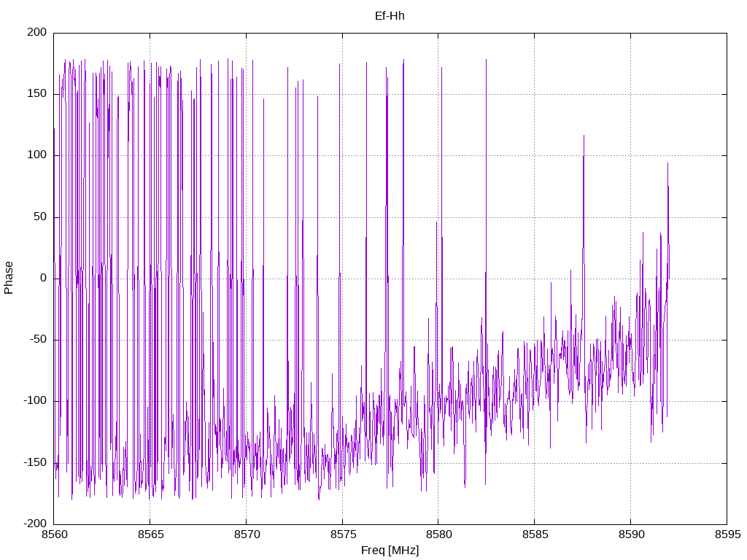Click the y-axis tick label '-200'
747x560 pixels.
pos(35,524)
